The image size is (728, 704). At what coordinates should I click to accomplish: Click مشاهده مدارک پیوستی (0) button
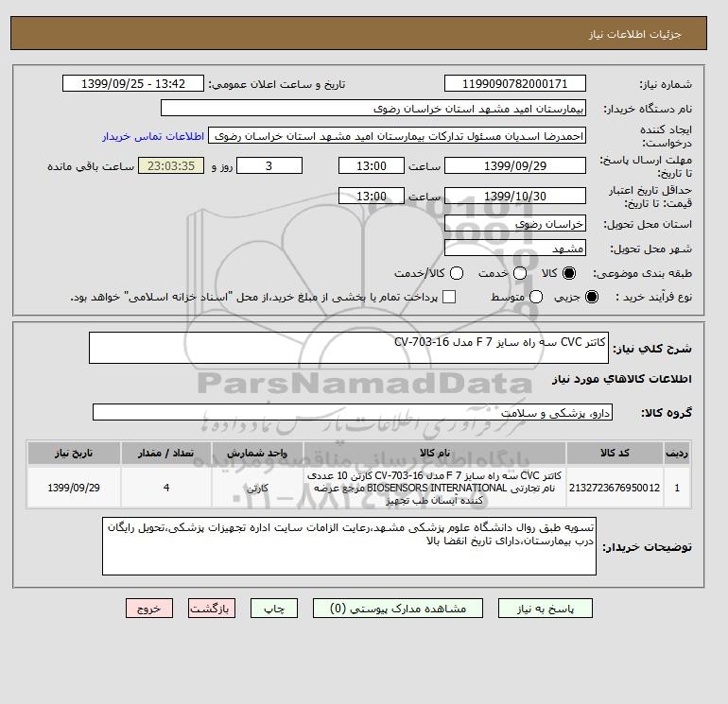tap(398, 609)
